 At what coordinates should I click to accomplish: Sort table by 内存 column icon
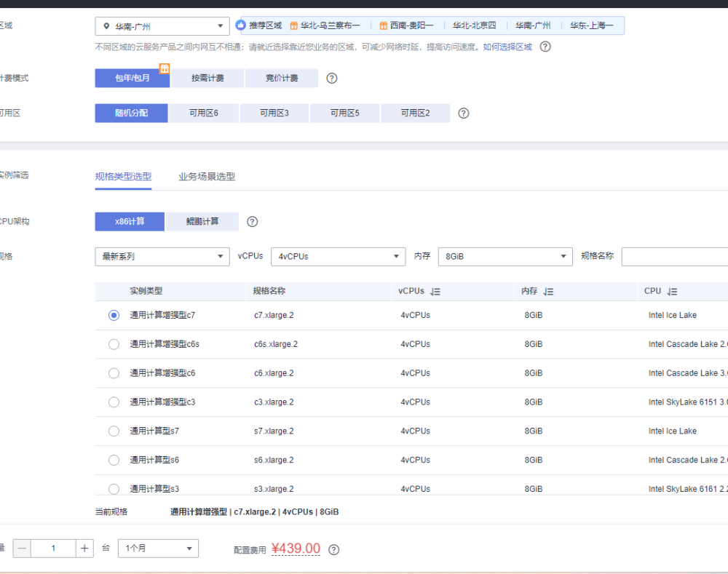coord(549,292)
